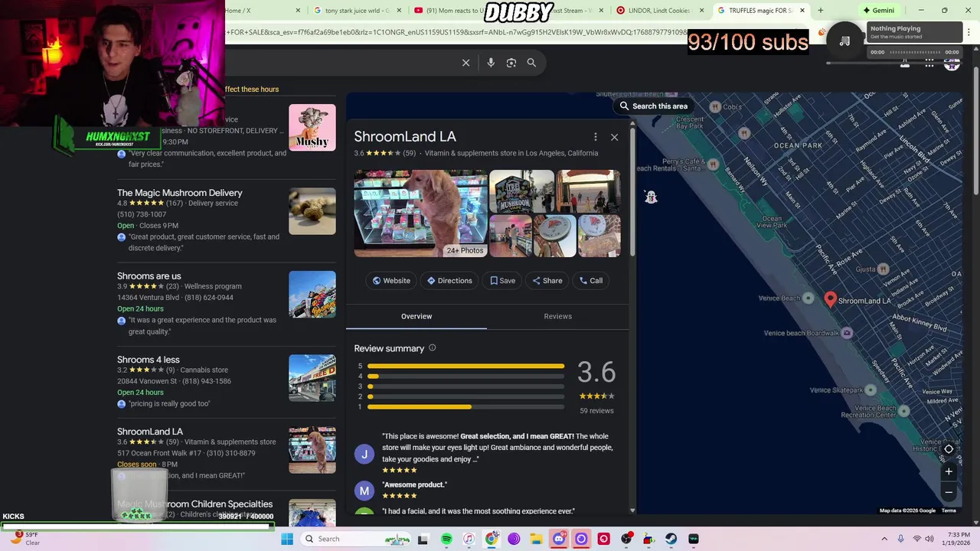Open File Explorer from the taskbar
The image size is (980, 551).
536,539
